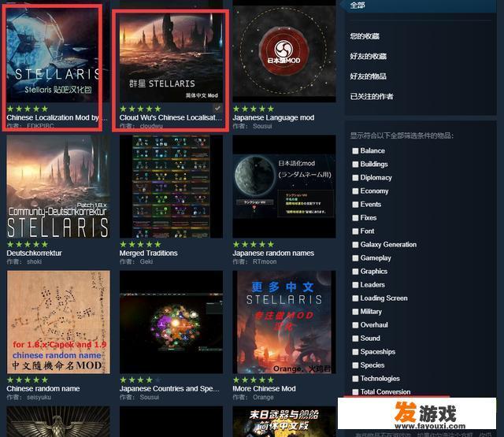Viewport: 504px width, 437px height.
Task: Open author Geki's profile
Action: pyautogui.click(x=146, y=261)
